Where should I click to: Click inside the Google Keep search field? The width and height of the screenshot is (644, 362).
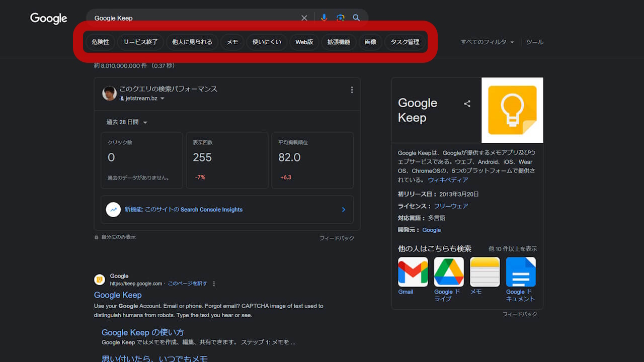191,18
